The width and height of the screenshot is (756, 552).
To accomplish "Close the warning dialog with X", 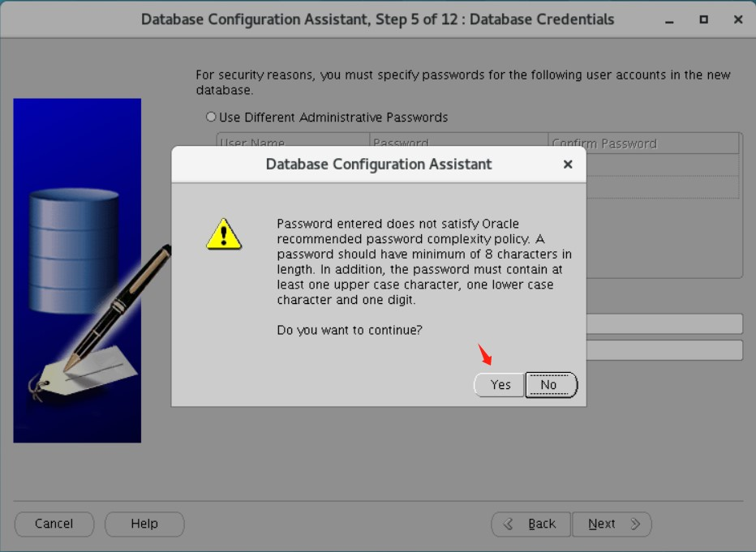I will (568, 165).
